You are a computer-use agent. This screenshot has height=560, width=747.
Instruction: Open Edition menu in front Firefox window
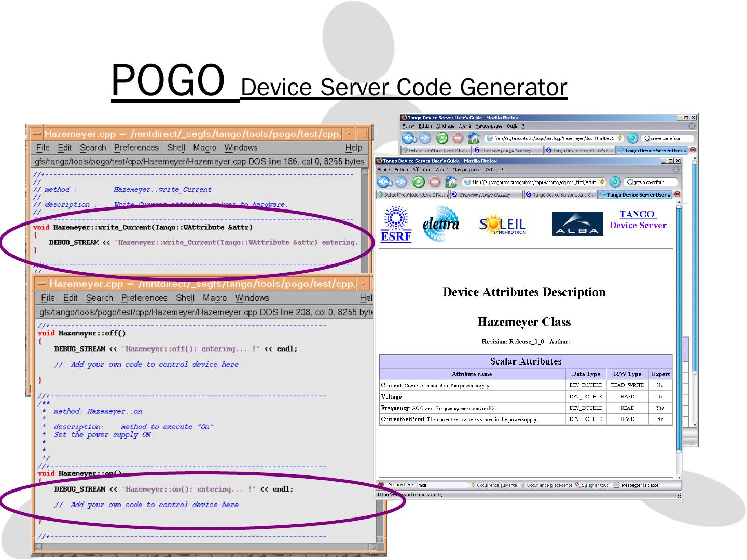point(401,170)
